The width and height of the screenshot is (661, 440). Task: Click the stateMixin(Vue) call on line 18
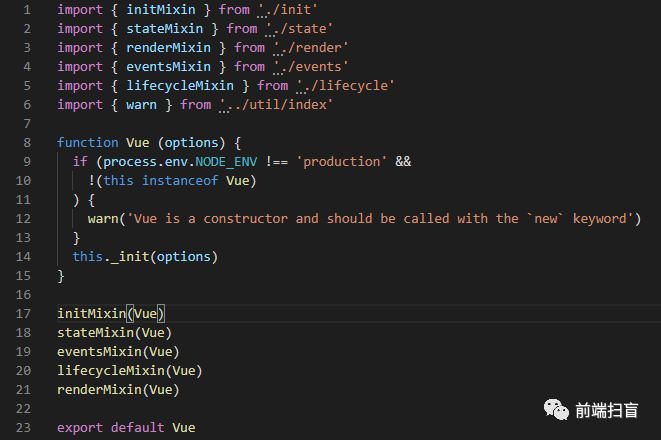point(115,332)
